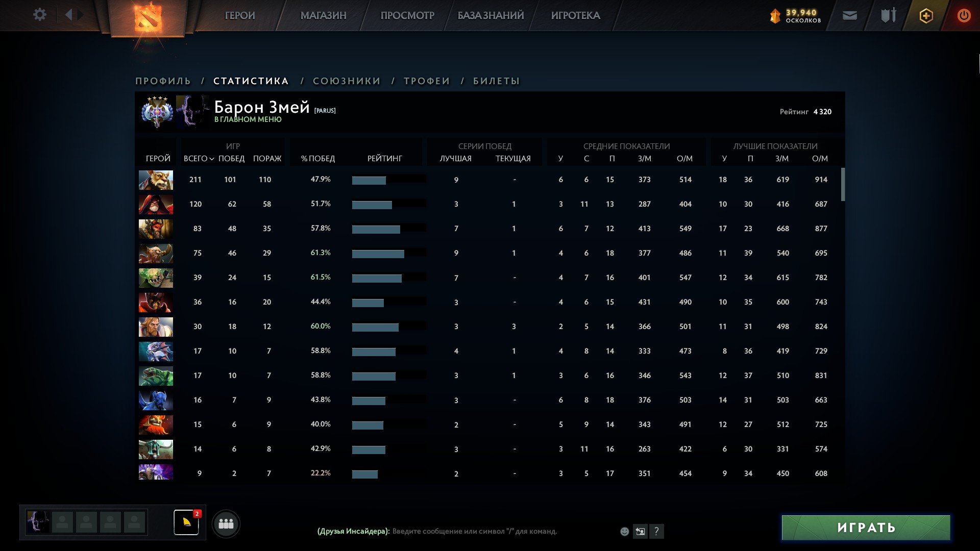This screenshot has width=980, height=551.
Task: Sort table by ЛУЧШАЯ win streak column
Action: pos(455,159)
